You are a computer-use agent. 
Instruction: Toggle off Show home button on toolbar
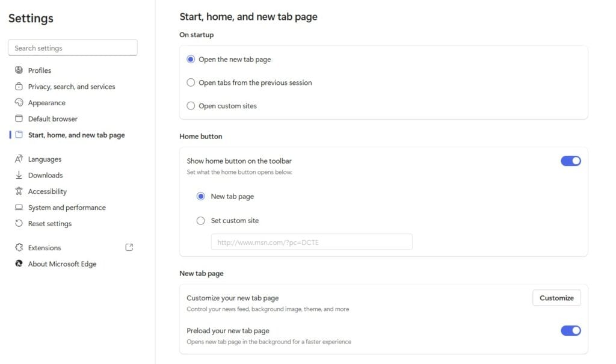coord(570,161)
